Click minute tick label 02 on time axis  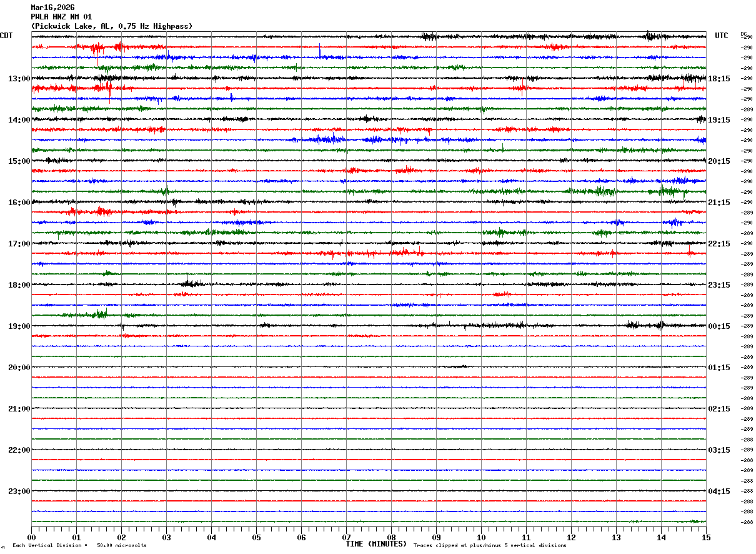click(x=121, y=537)
